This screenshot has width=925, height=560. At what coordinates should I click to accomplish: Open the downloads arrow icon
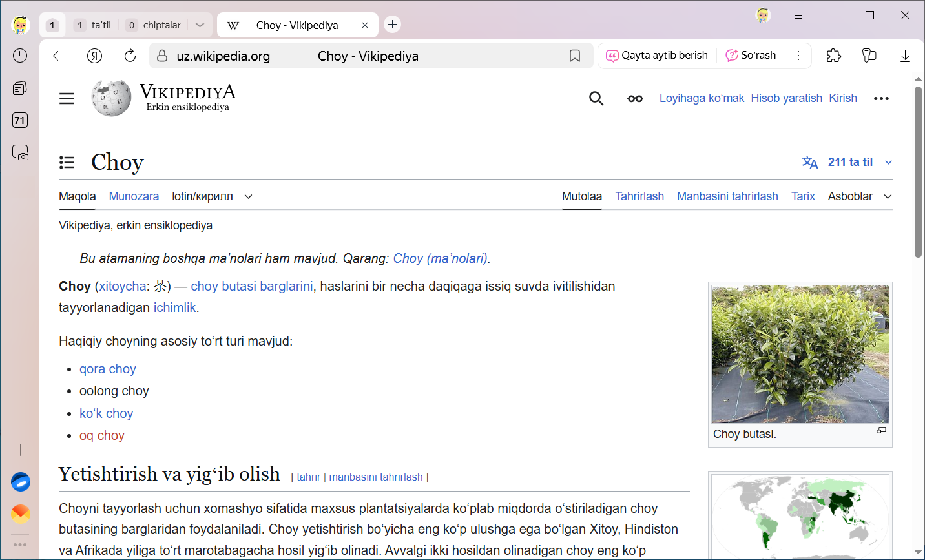point(905,56)
